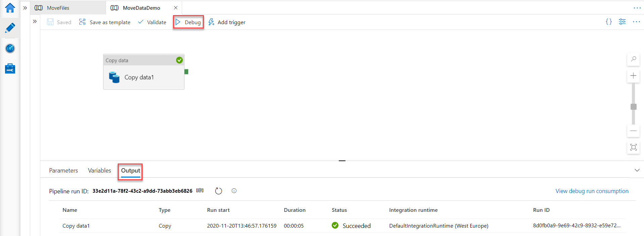Expand the left navigation pane

point(25,8)
